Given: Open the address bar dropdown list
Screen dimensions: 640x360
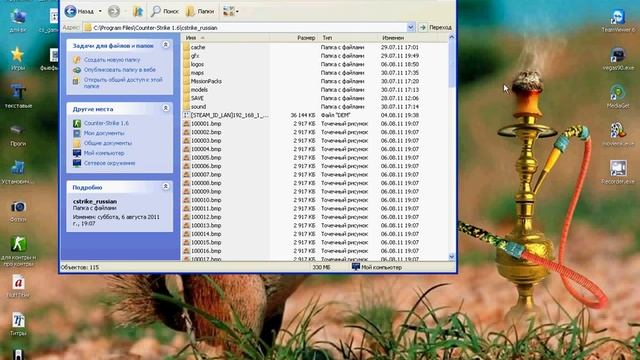Looking at the screenshot, I should pyautogui.click(x=411, y=27).
